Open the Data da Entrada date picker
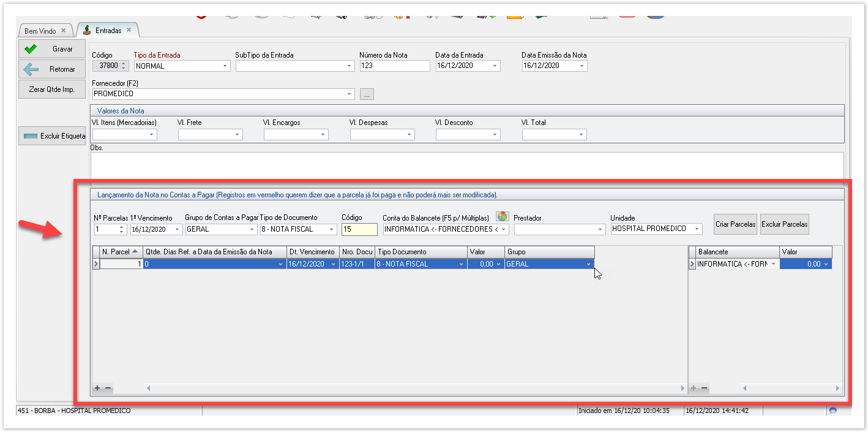This screenshot has width=868, height=432. (495, 66)
